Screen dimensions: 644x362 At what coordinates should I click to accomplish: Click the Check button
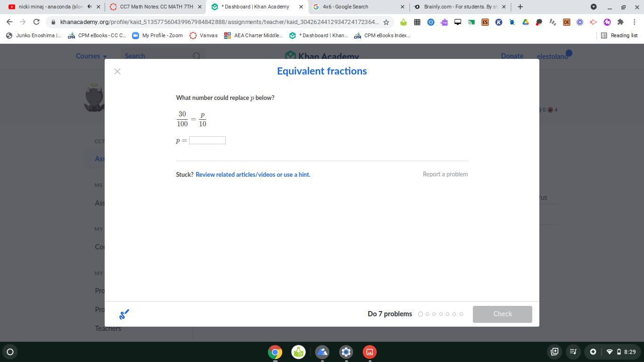(x=502, y=314)
